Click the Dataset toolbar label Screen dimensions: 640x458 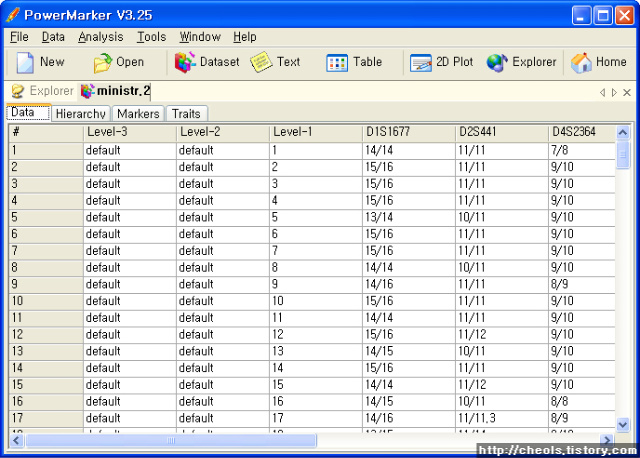(x=219, y=62)
